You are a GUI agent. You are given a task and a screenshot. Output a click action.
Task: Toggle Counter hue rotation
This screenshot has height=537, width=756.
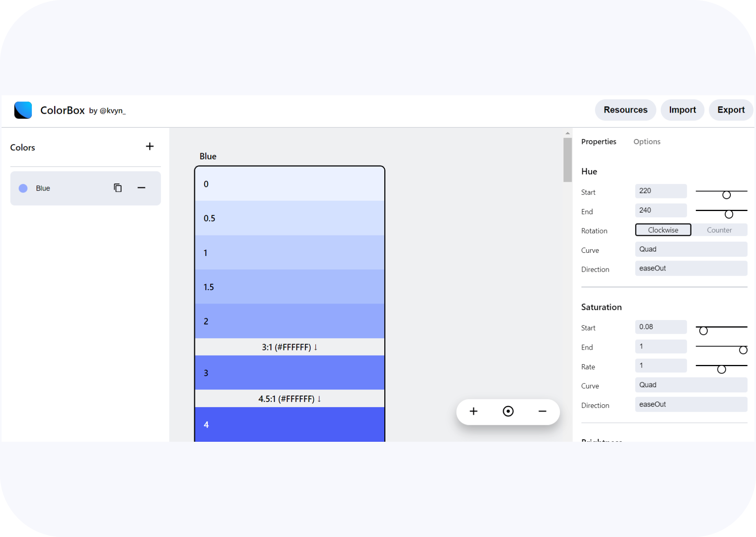719,230
